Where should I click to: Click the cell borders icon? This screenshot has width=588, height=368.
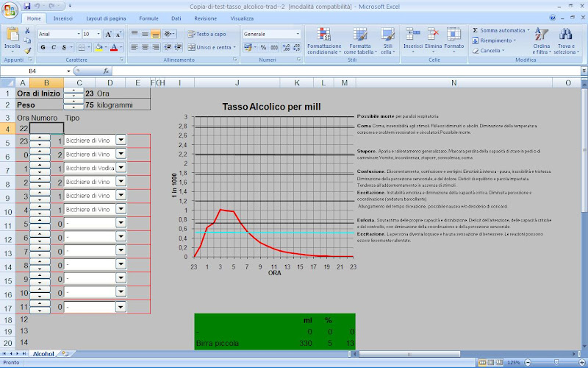(x=81, y=47)
